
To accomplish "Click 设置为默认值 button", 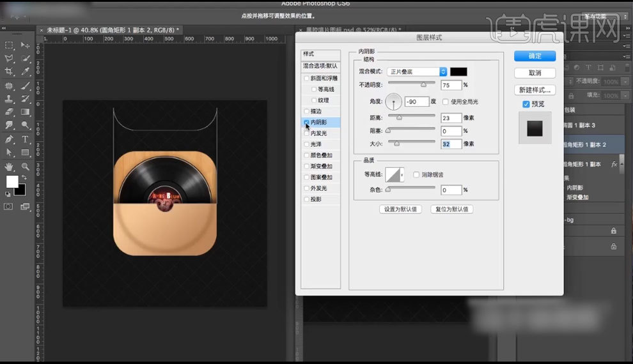I will [x=400, y=209].
